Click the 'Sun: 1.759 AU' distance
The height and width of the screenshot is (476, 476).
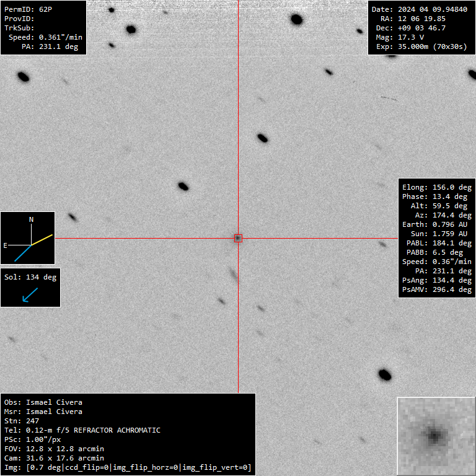[439, 234]
